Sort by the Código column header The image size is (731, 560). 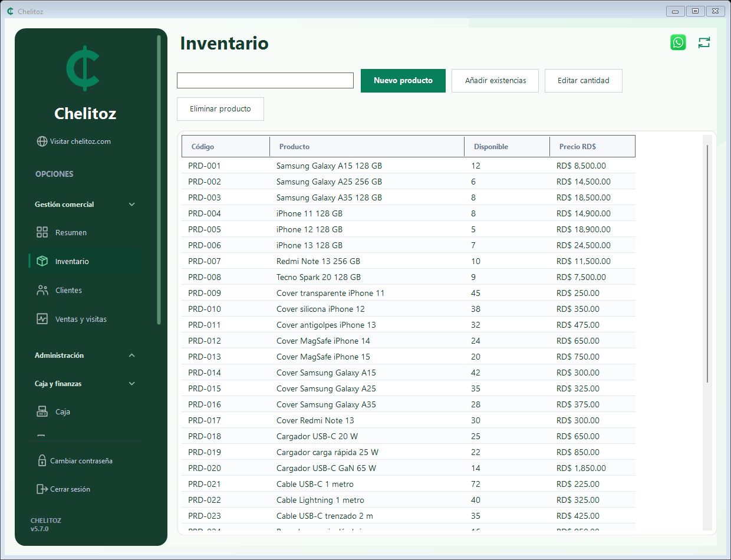226,146
